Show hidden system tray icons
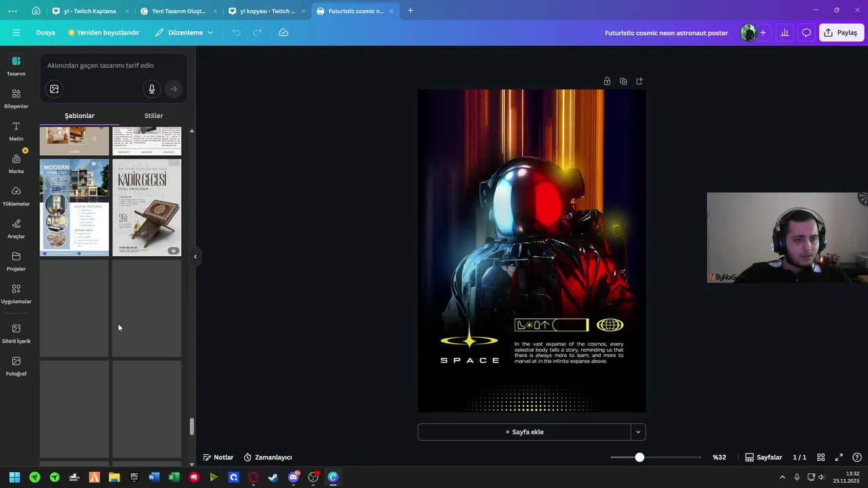Screen dimensions: 868x488 (783, 477)
